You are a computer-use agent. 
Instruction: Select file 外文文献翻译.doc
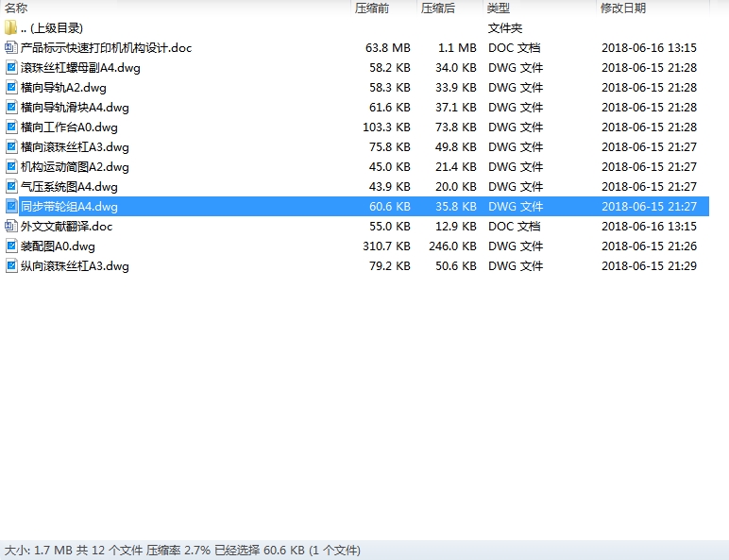pos(66,227)
